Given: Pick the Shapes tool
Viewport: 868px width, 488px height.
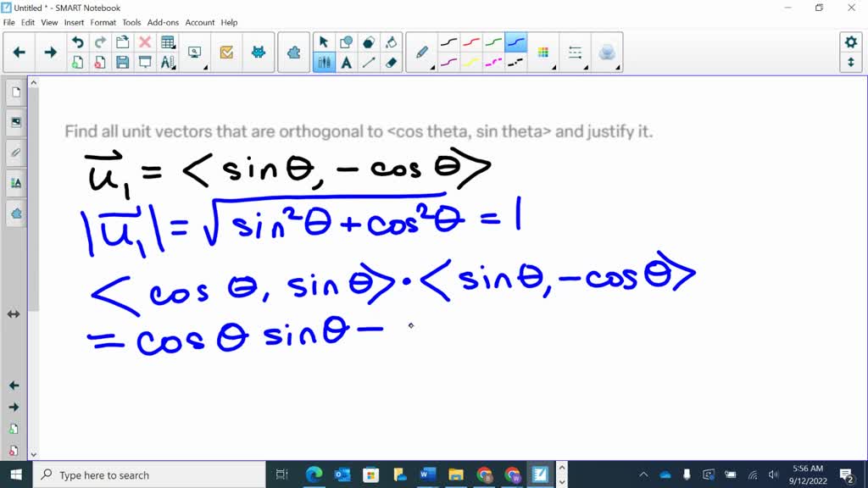Looking at the screenshot, I should 346,41.
